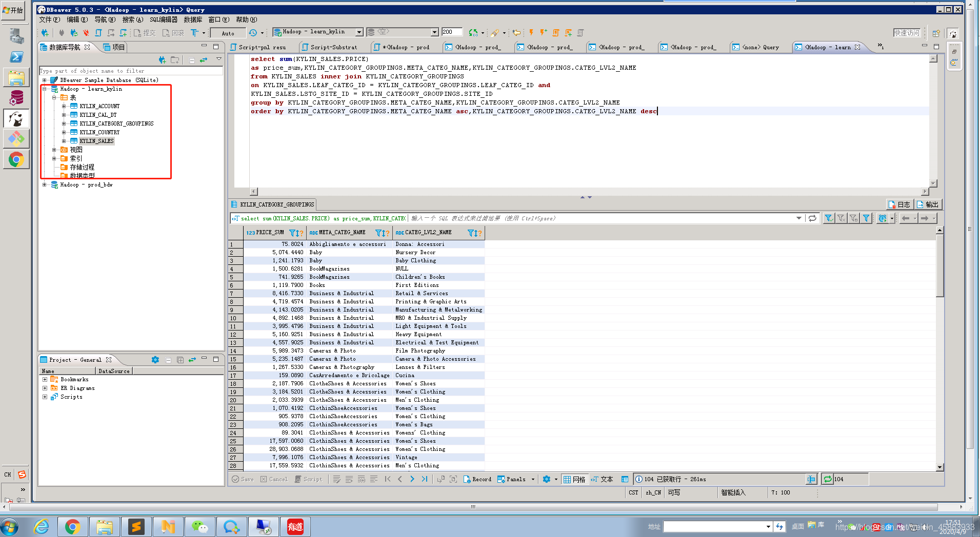980x537 pixels.
Task: Open Panels dropdown arrow
Action: point(533,479)
